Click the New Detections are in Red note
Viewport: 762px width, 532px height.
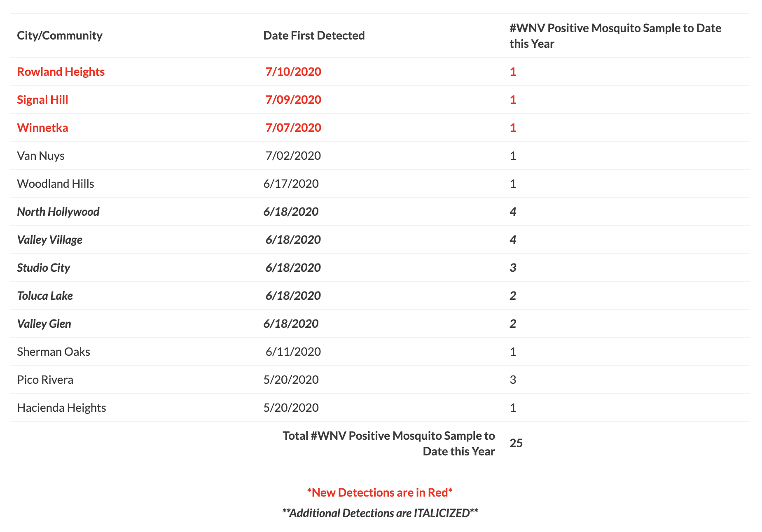(x=380, y=492)
